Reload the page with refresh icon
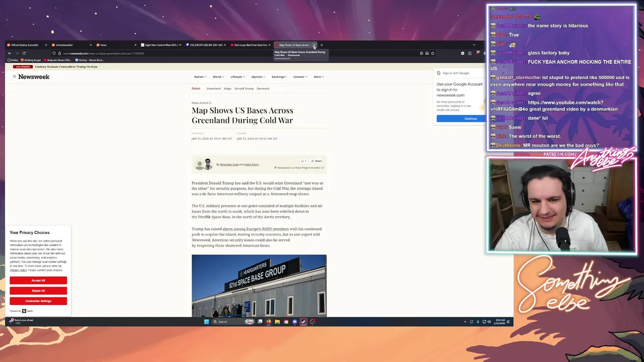The image size is (644, 362). point(24,53)
